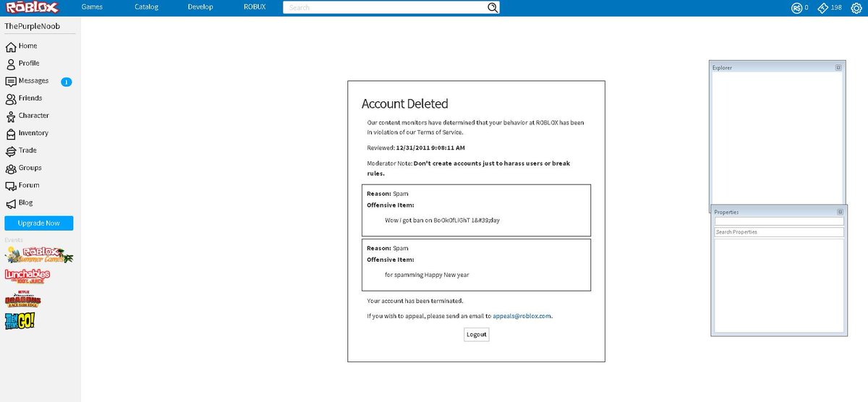Open the Games menu
This screenshot has width=868, height=402.
click(92, 7)
